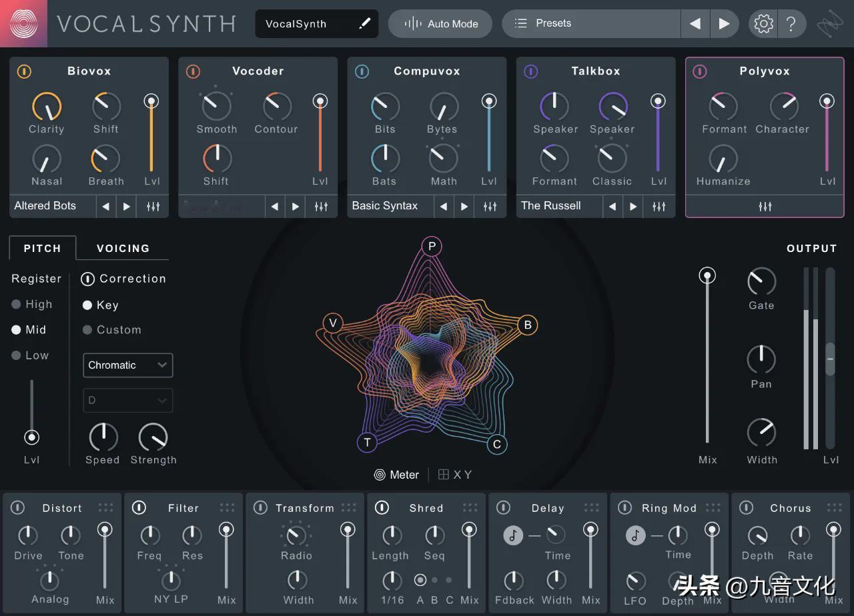Grab the Distort module reorder dots handle
The width and height of the screenshot is (854, 616).
pyautogui.click(x=105, y=508)
